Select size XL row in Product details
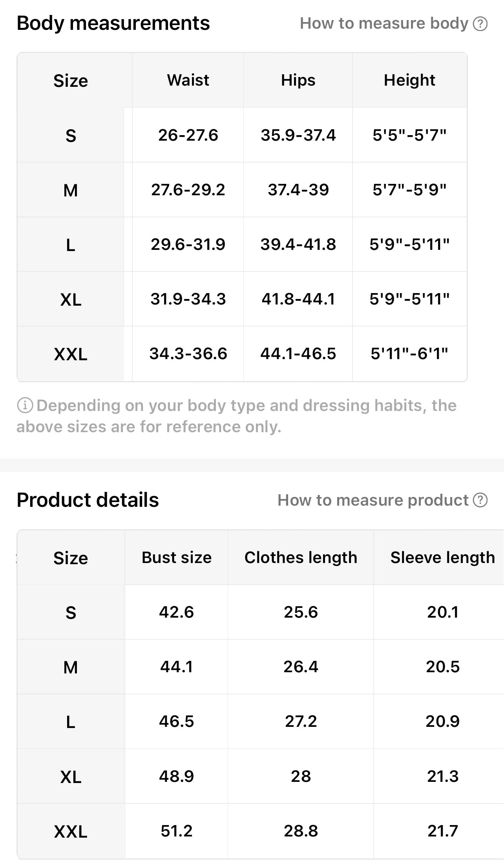Screen dimensions: 504x862 [x=261, y=776]
